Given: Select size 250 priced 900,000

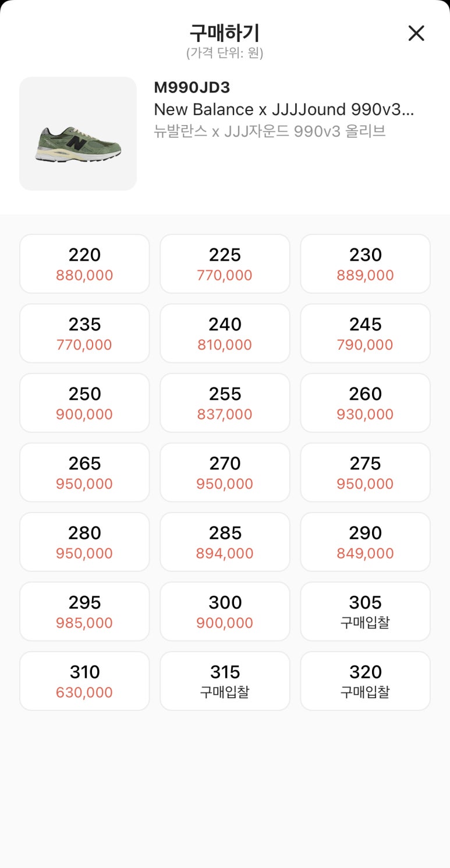Looking at the screenshot, I should (x=84, y=403).
